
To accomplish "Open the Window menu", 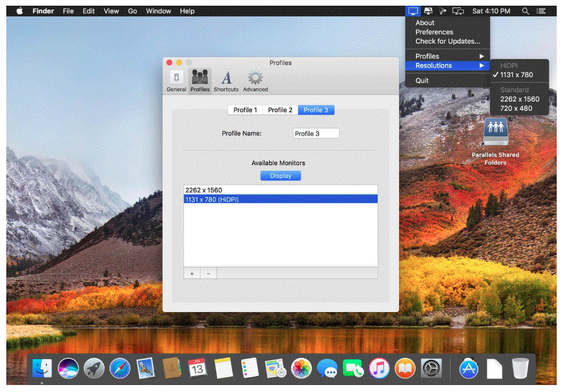I will pos(158,11).
